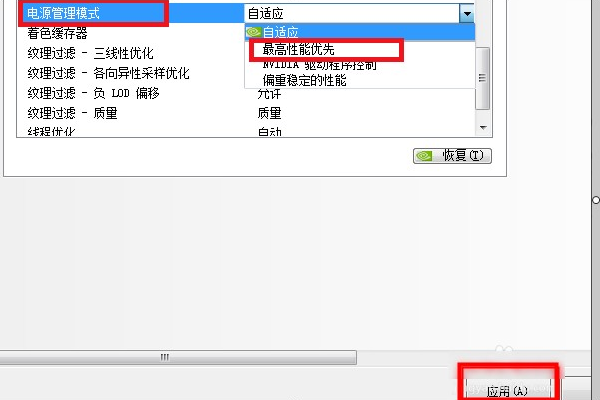Click the 恢复(T) restore button
Image resolution: width=600 pixels, height=400 pixels.
pyautogui.click(x=452, y=156)
